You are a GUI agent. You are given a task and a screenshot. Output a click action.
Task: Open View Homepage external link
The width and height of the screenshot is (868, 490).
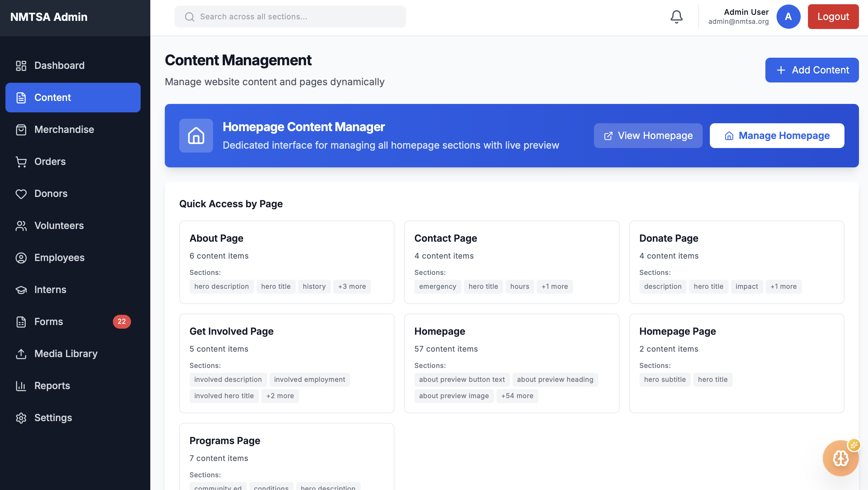point(648,136)
